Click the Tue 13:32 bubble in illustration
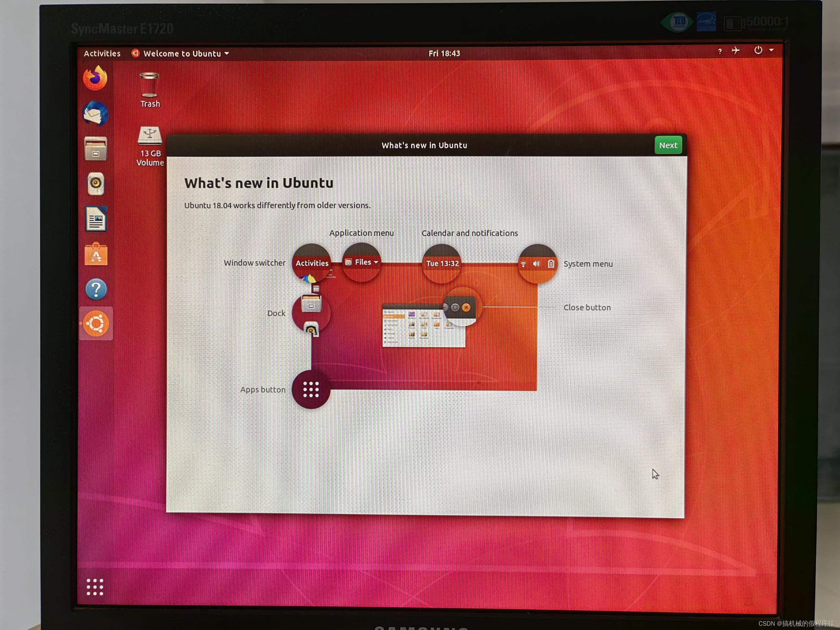This screenshot has width=840, height=630. tap(442, 263)
